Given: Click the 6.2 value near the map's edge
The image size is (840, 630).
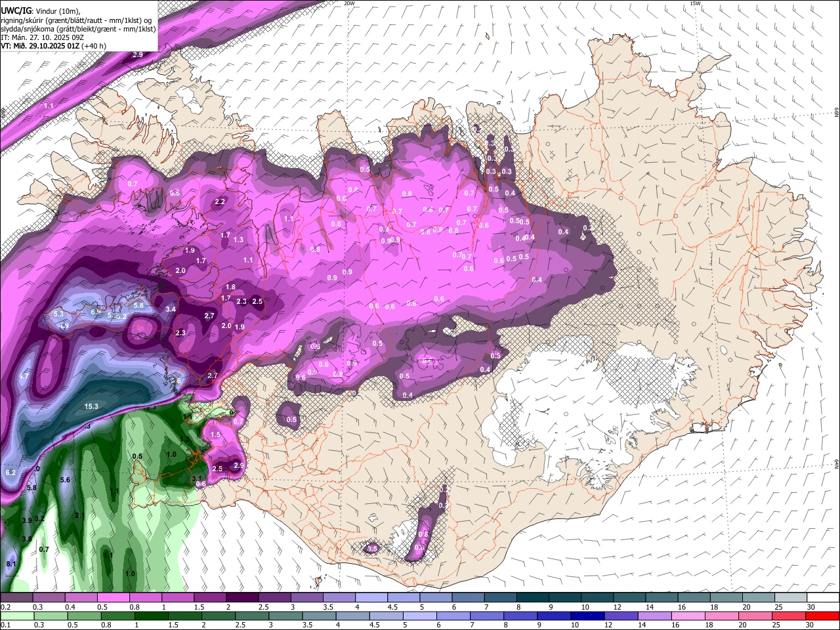Looking at the screenshot, I should (x=10, y=472).
